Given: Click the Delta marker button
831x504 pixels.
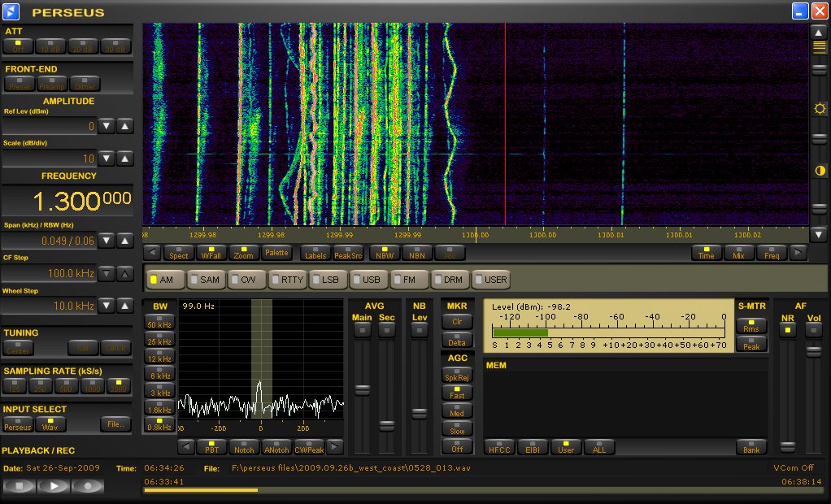Looking at the screenshot, I should pos(457,341).
